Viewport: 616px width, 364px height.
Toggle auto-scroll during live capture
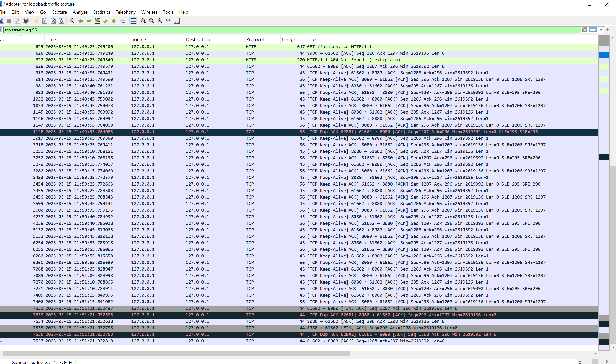coord(122,21)
